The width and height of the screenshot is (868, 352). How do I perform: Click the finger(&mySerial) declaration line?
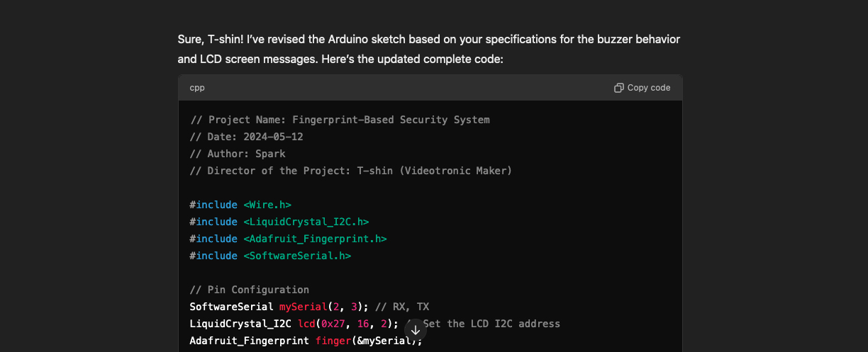[x=306, y=341]
